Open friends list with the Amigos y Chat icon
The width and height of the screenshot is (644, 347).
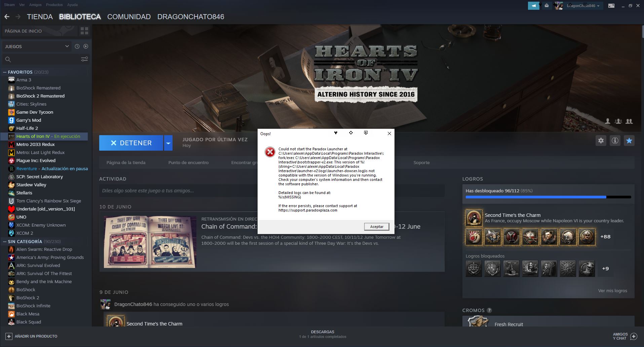634,336
